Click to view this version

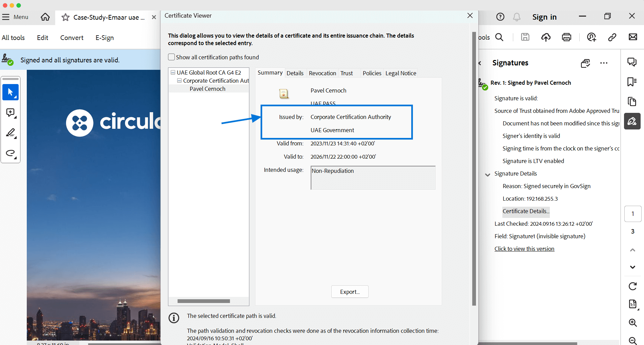[x=524, y=248]
